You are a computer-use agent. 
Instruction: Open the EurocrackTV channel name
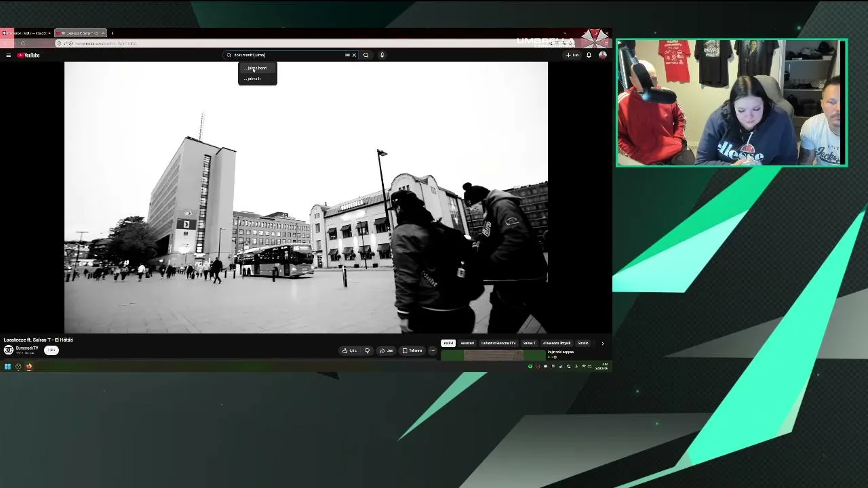click(x=27, y=348)
